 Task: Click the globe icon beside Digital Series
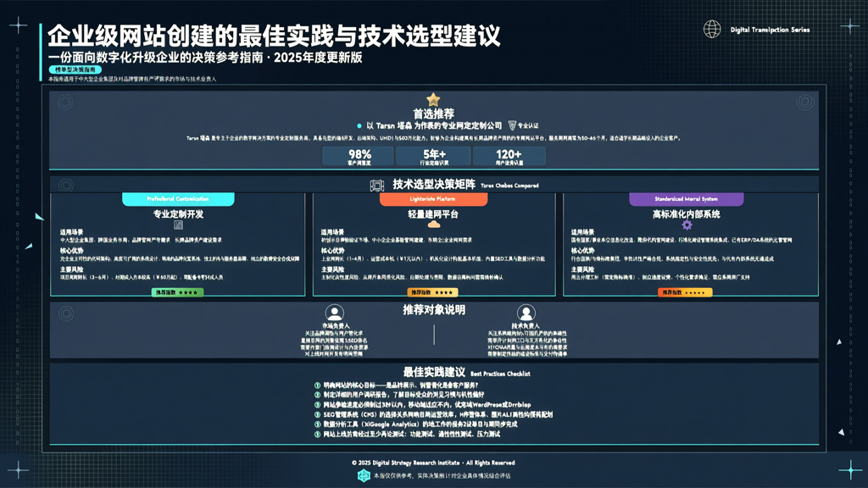click(x=712, y=29)
